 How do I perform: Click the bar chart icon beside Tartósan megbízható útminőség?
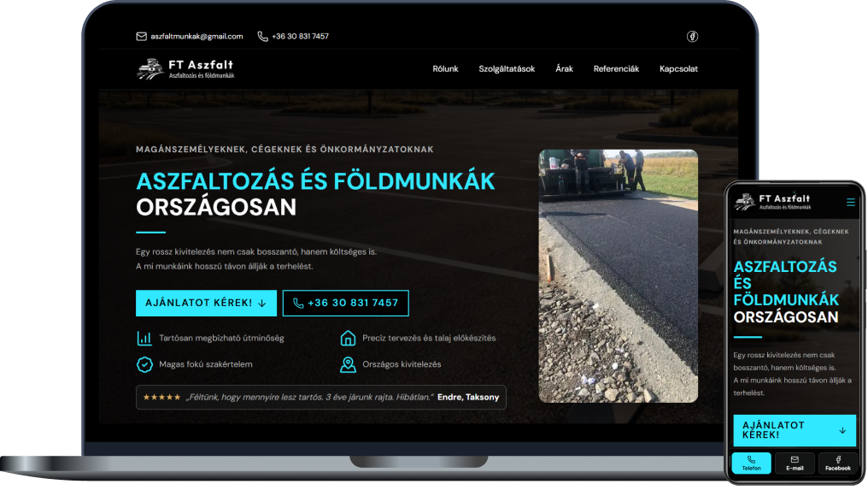click(x=144, y=338)
